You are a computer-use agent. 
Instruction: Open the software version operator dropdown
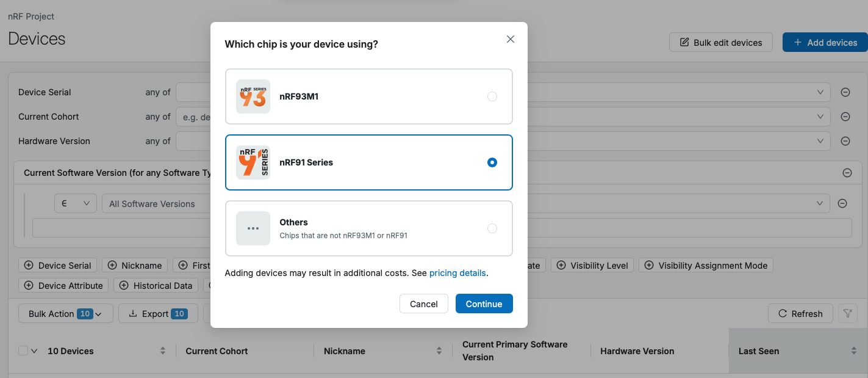click(x=75, y=203)
